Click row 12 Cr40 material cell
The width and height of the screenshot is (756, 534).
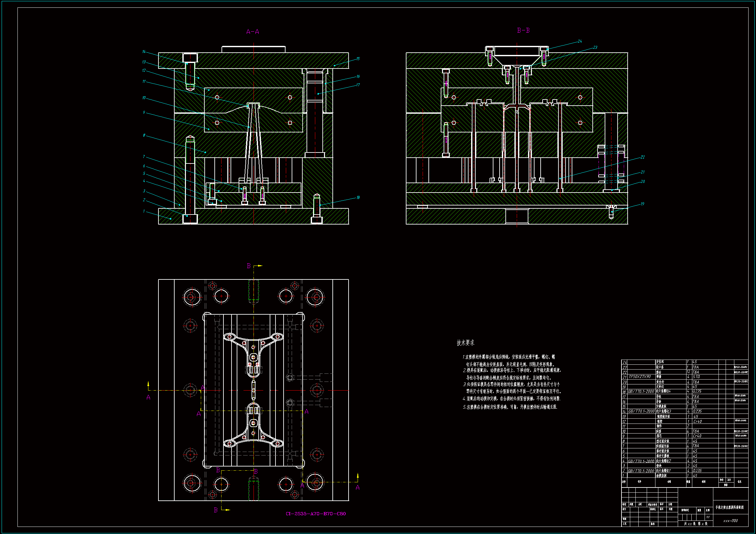pyautogui.click(x=697, y=422)
